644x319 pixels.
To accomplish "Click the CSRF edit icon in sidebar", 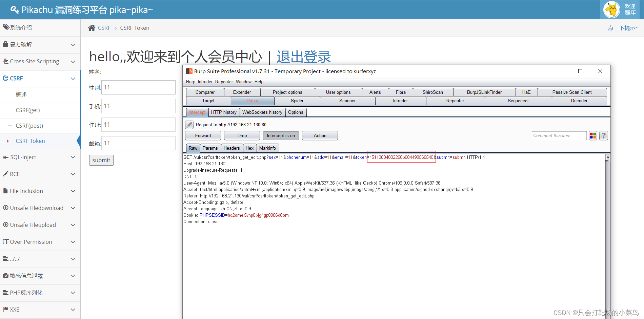I will 5,78.
